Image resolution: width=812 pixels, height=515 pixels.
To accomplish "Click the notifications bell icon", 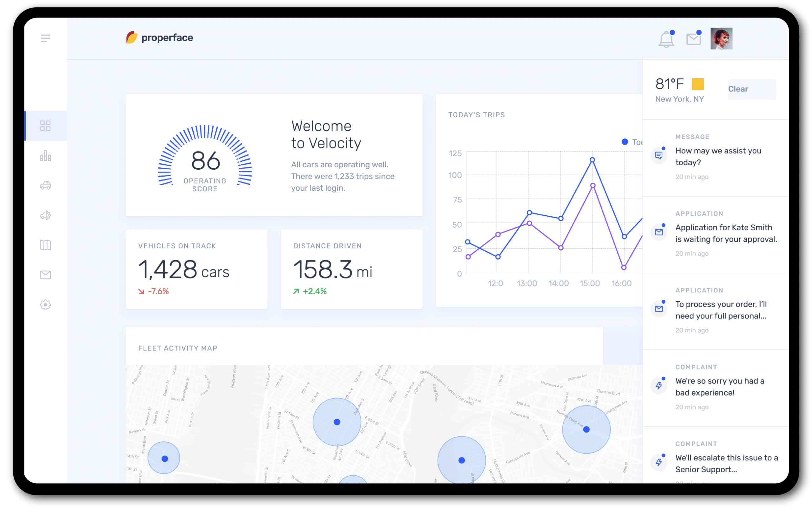I will click(x=667, y=39).
